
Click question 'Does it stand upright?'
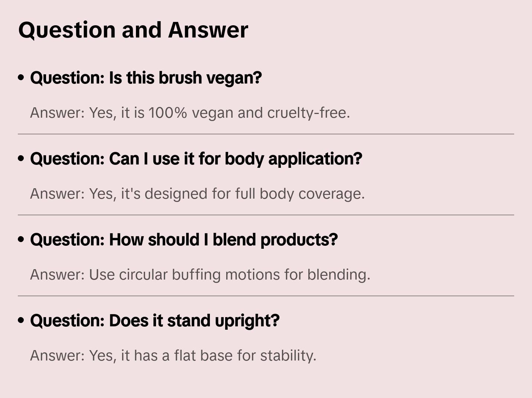tap(155, 321)
